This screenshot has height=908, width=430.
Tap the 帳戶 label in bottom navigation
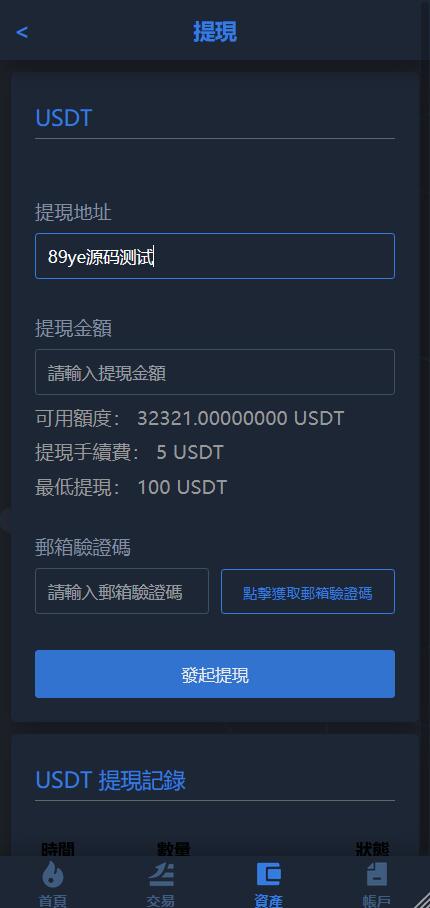click(377, 900)
